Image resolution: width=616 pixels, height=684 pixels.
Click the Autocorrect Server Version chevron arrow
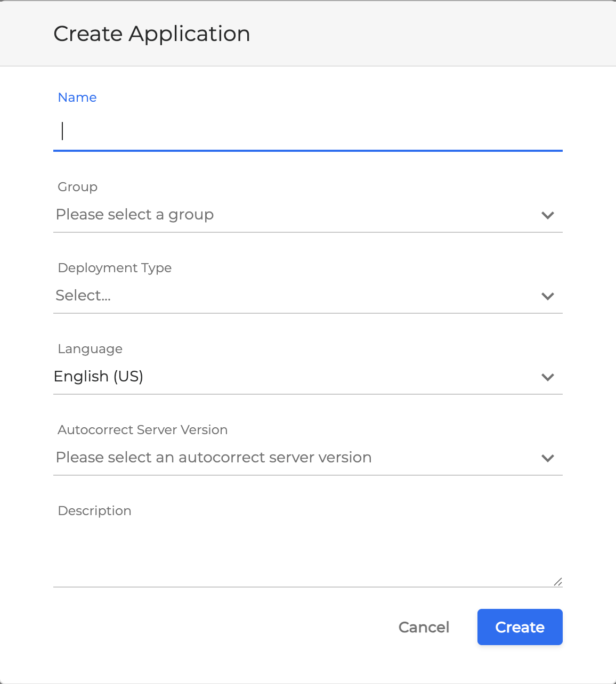(x=548, y=458)
